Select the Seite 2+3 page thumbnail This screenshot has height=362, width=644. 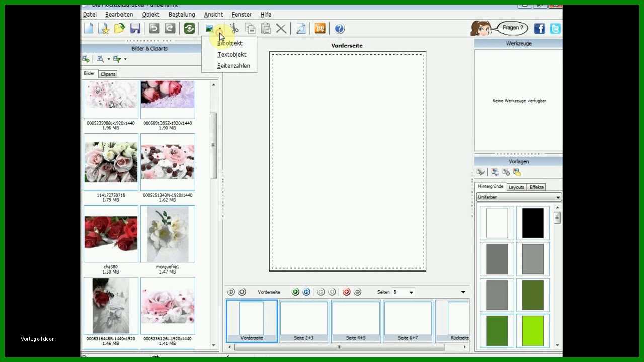pyautogui.click(x=304, y=321)
